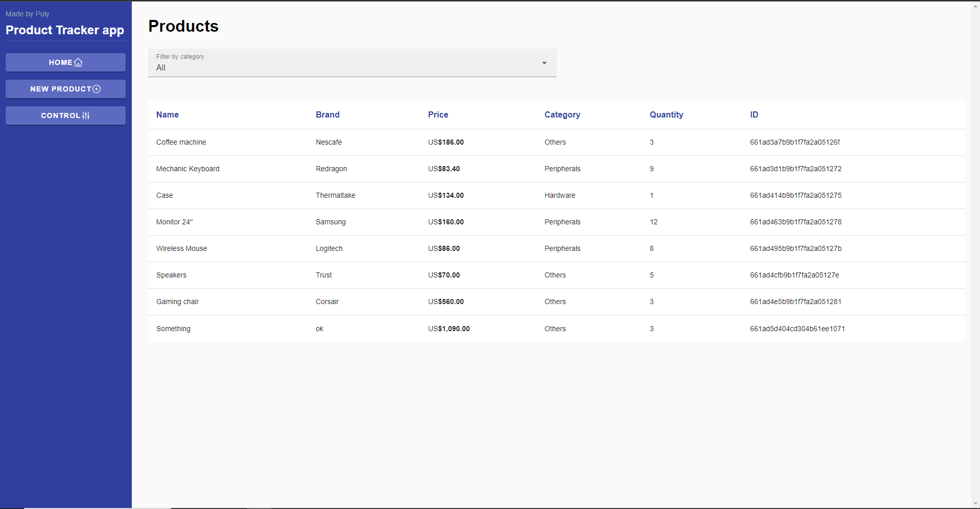Click the Product Tracker app title
This screenshot has height=509, width=980.
point(65,30)
